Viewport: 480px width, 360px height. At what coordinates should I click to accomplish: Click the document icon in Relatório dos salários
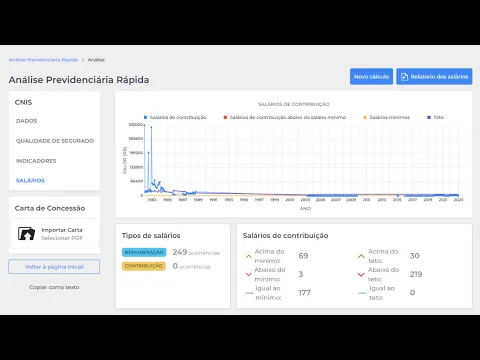(x=404, y=77)
